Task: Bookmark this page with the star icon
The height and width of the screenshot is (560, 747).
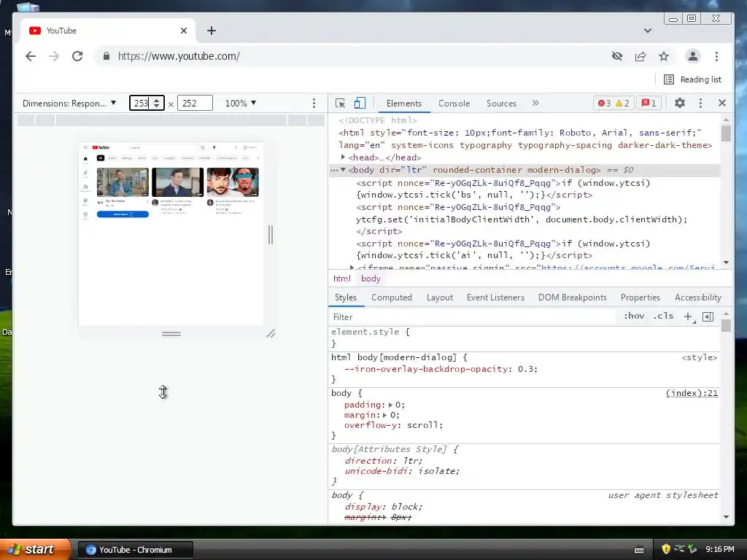Action: pos(664,56)
